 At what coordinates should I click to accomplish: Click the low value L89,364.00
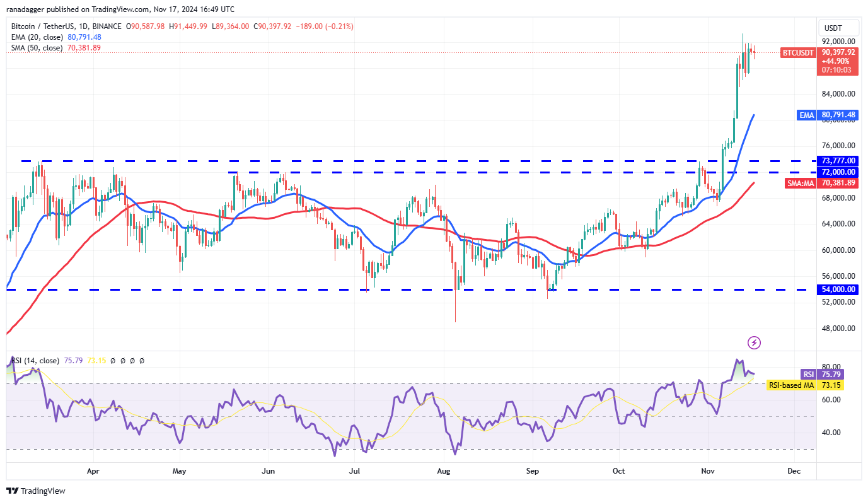click(x=230, y=26)
